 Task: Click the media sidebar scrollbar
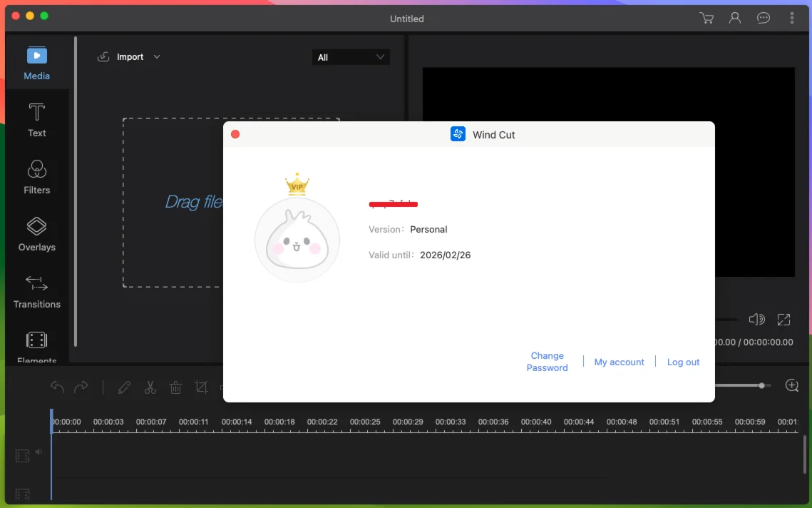click(76, 191)
